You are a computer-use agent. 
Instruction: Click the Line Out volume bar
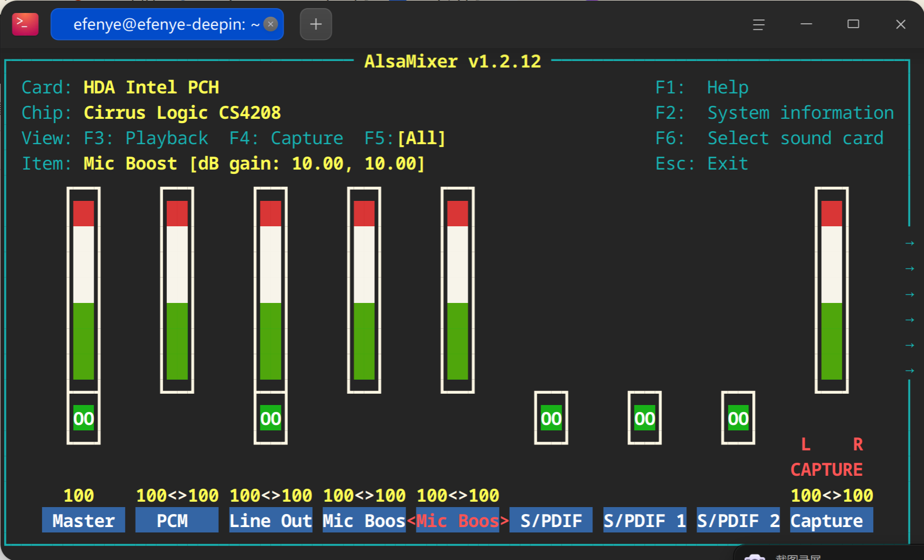coord(271,290)
